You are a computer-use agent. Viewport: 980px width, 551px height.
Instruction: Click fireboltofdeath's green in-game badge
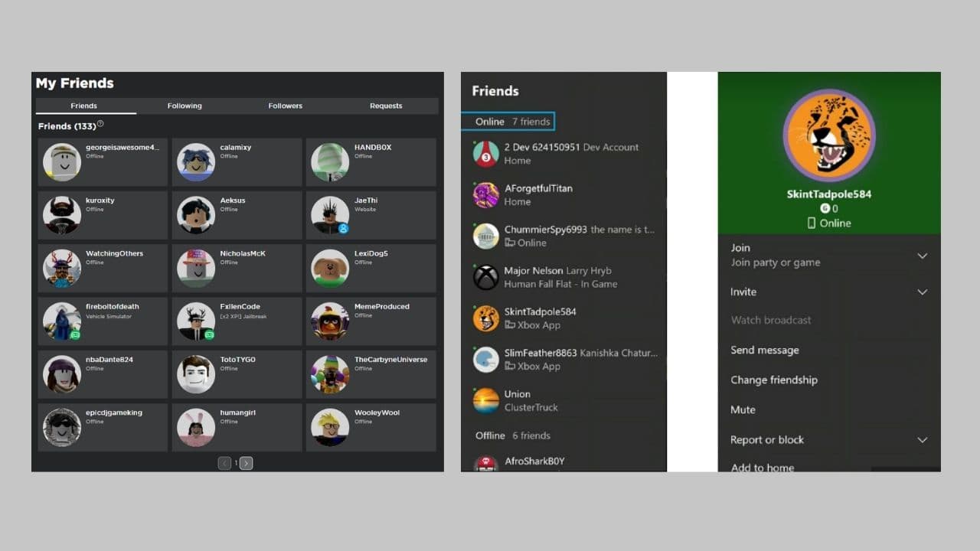[75, 334]
